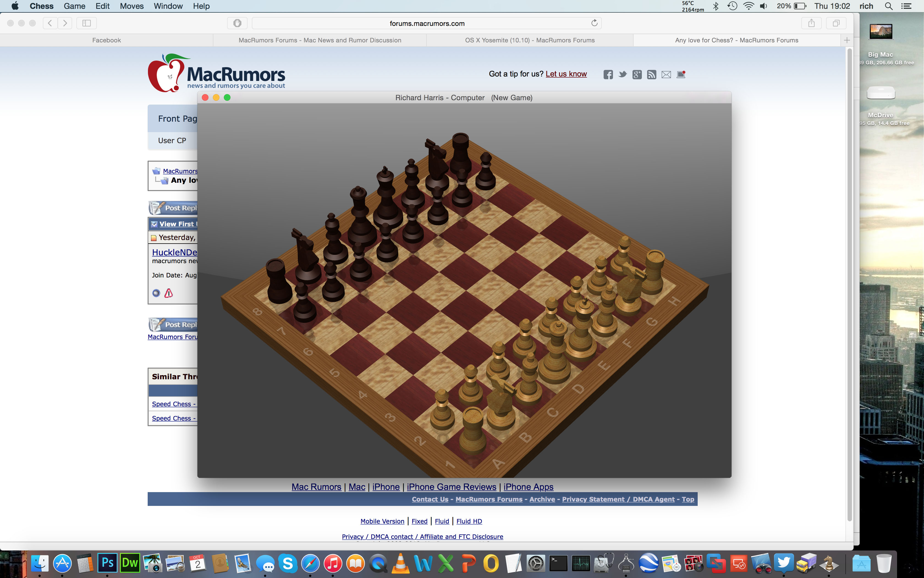Click the Twitter bird icon in MacRumors header
The image size is (924, 578).
(622, 75)
